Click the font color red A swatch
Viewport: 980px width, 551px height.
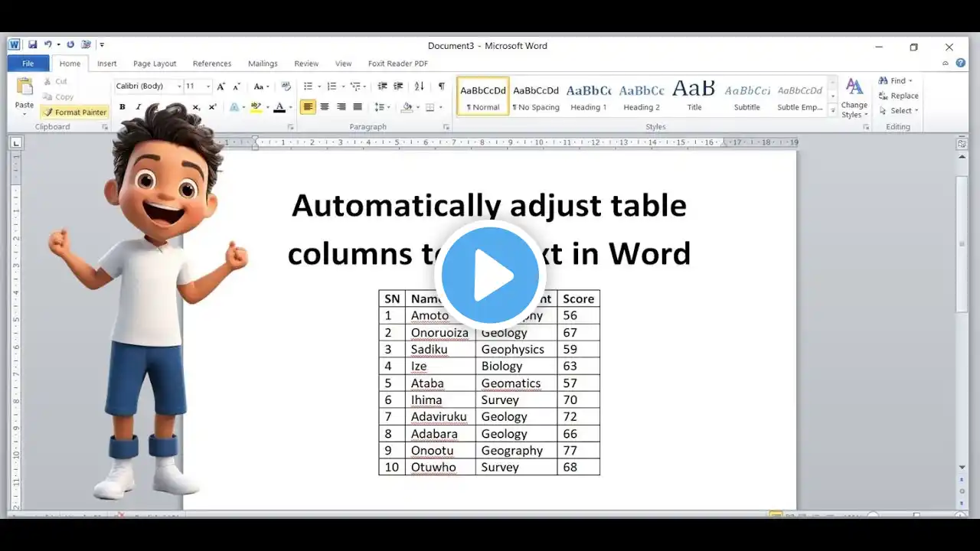tap(279, 107)
